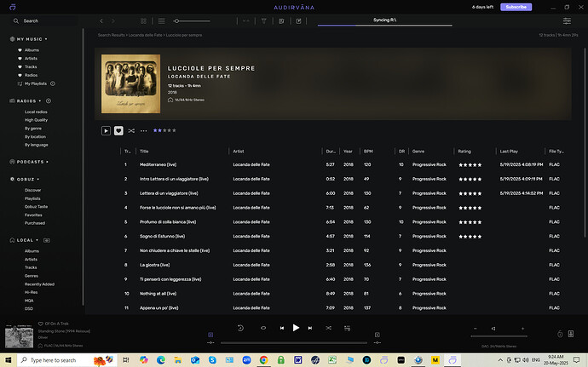Click the playback progress bar
This screenshot has height=367, width=588.
coord(294,342)
